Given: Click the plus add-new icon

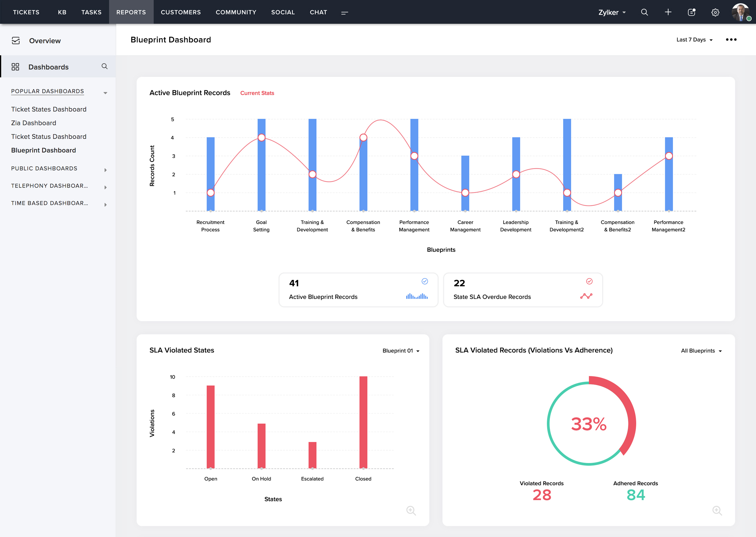Looking at the screenshot, I should [668, 12].
